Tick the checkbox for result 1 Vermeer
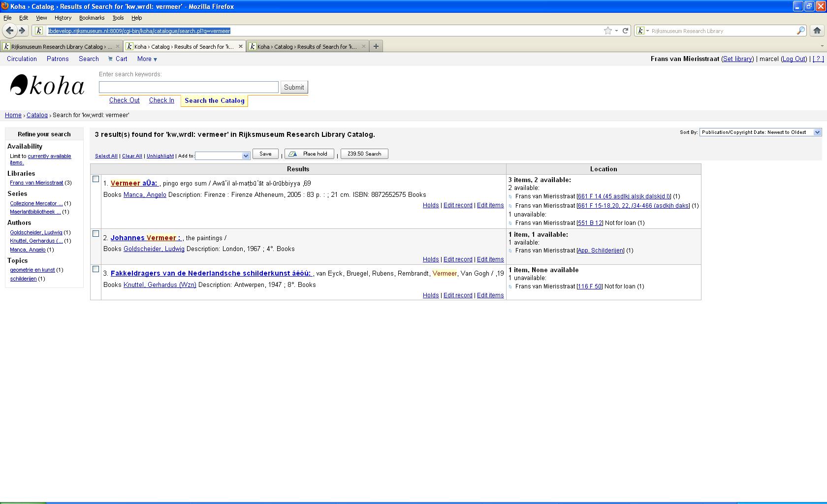The width and height of the screenshot is (827, 504). 96,179
